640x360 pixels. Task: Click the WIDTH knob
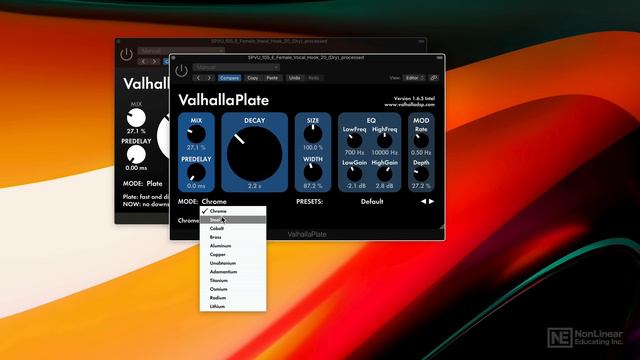coord(313,172)
